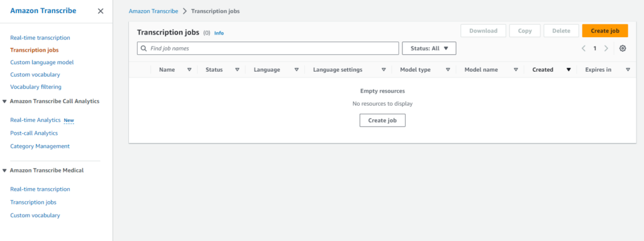Open the Status: All filter dropdown
The image size is (644, 241).
tap(429, 48)
